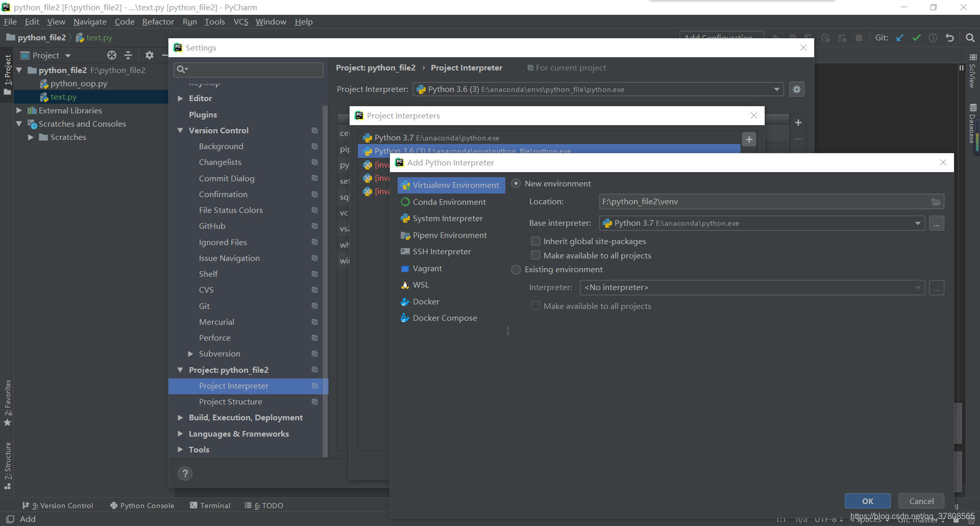Expand Subversion settings node
Viewport: 980px width, 526px height.
[x=190, y=354]
